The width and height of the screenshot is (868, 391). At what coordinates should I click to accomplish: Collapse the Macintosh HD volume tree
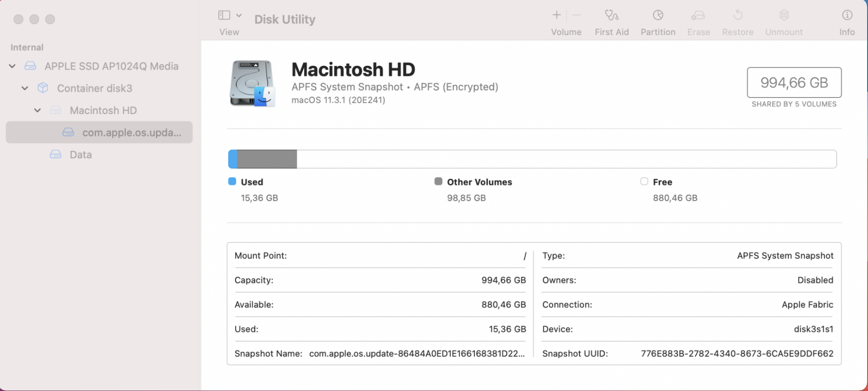coord(37,110)
